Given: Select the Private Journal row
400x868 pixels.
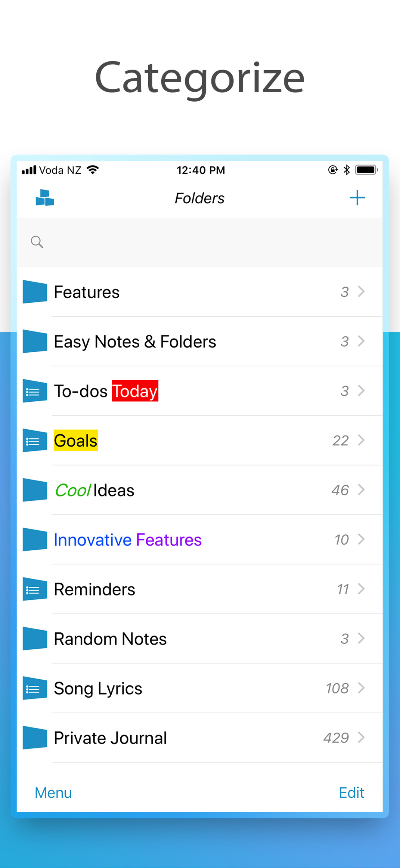Looking at the screenshot, I should 200,738.
